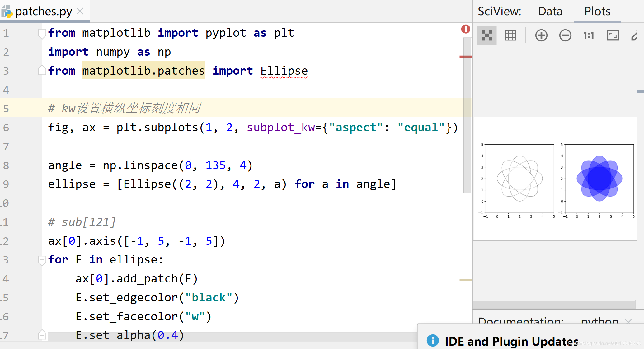Select the thumbnail grid view in SciView
Screen dimensions: 644x349
tap(487, 35)
